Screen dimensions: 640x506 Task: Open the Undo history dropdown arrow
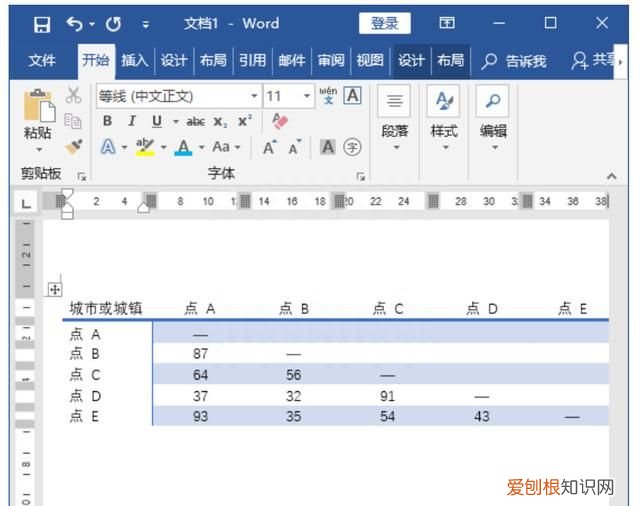(92, 24)
